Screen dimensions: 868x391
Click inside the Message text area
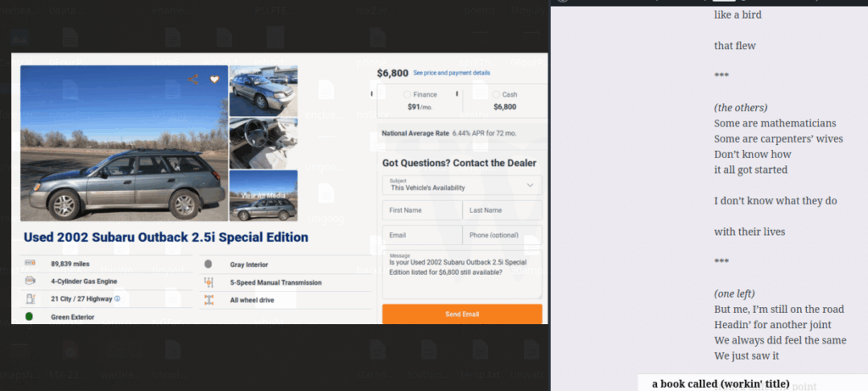click(462, 275)
